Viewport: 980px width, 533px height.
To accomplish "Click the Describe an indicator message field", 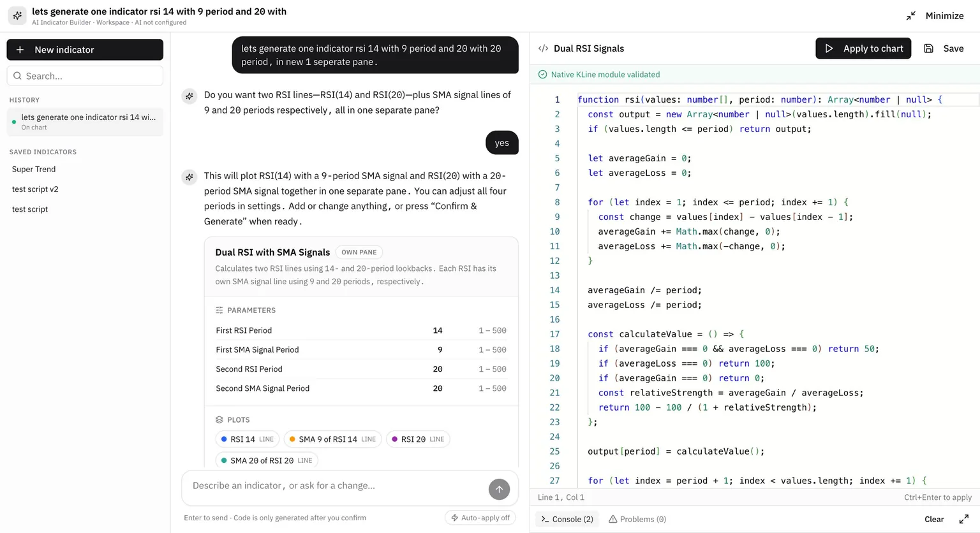I will tap(336, 486).
